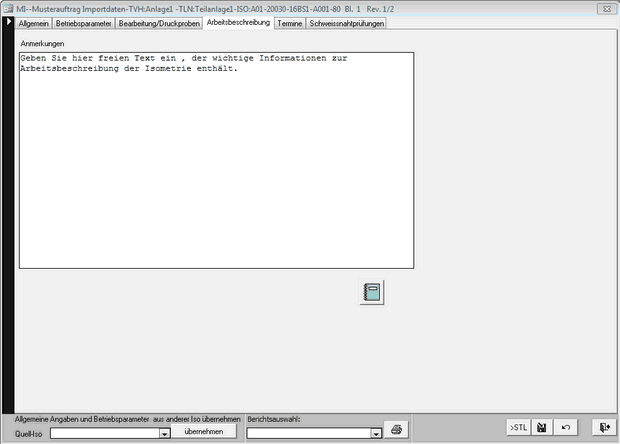Show the Termine tab
620x444 pixels.
[x=290, y=22]
